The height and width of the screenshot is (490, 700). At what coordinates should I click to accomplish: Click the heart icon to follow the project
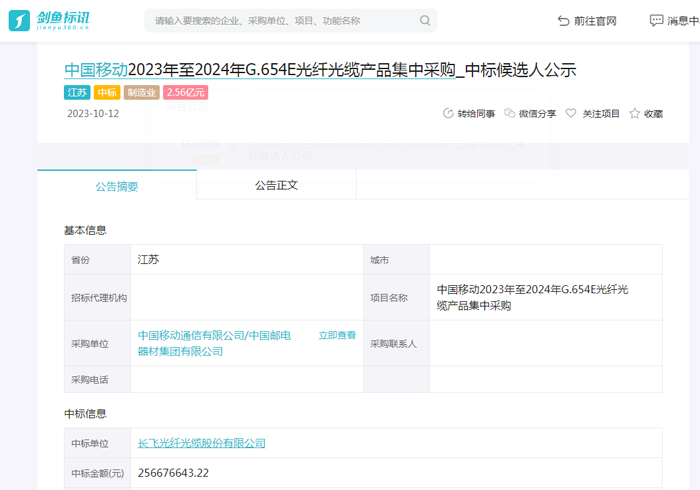tap(571, 113)
